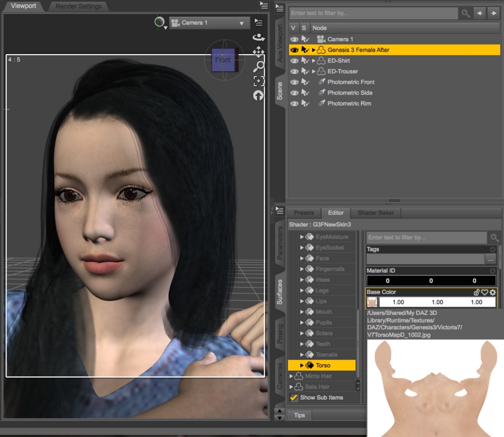Open the Camera 1 dropdown in viewport
504x437 pixels.
[241, 22]
